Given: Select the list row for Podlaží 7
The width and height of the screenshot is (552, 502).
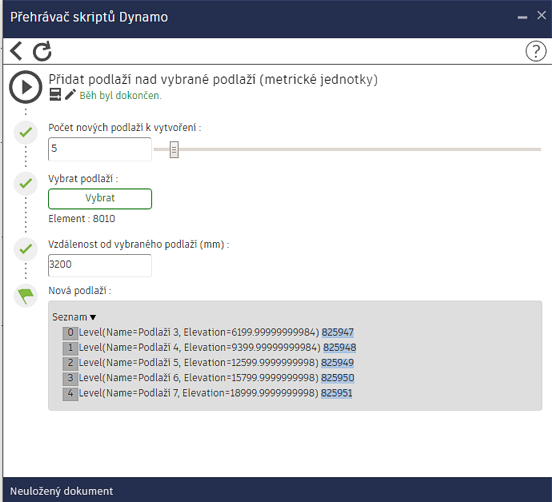Looking at the screenshot, I should click(x=207, y=393).
